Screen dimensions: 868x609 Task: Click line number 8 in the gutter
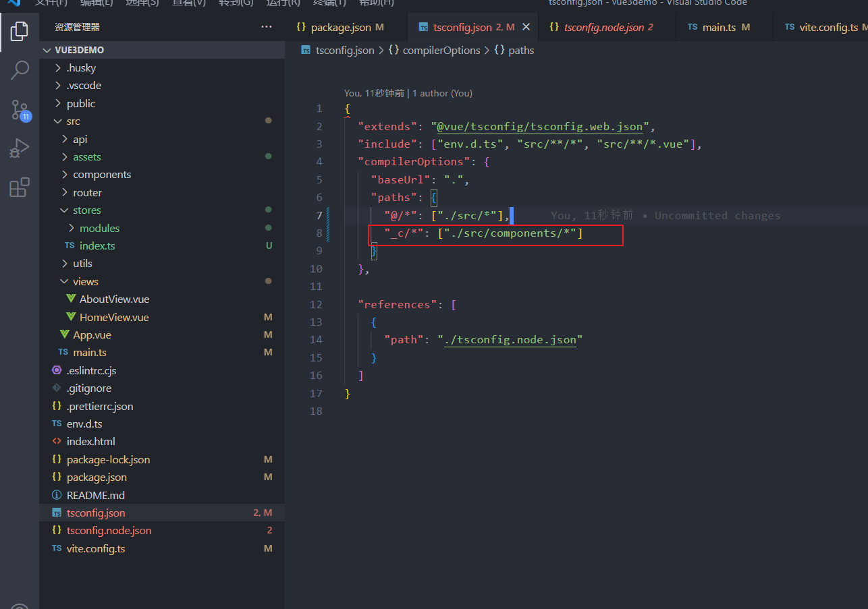point(319,233)
